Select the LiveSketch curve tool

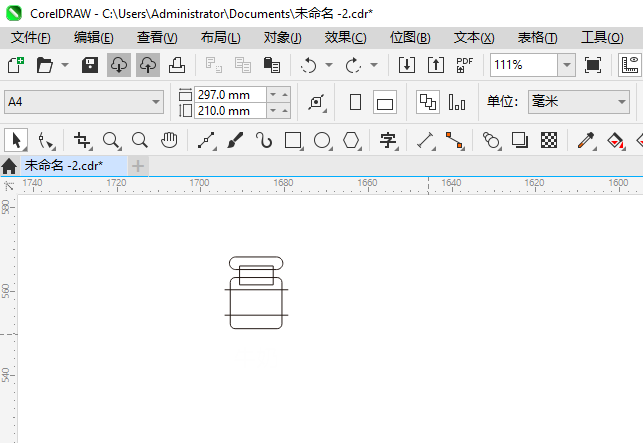[x=264, y=140]
